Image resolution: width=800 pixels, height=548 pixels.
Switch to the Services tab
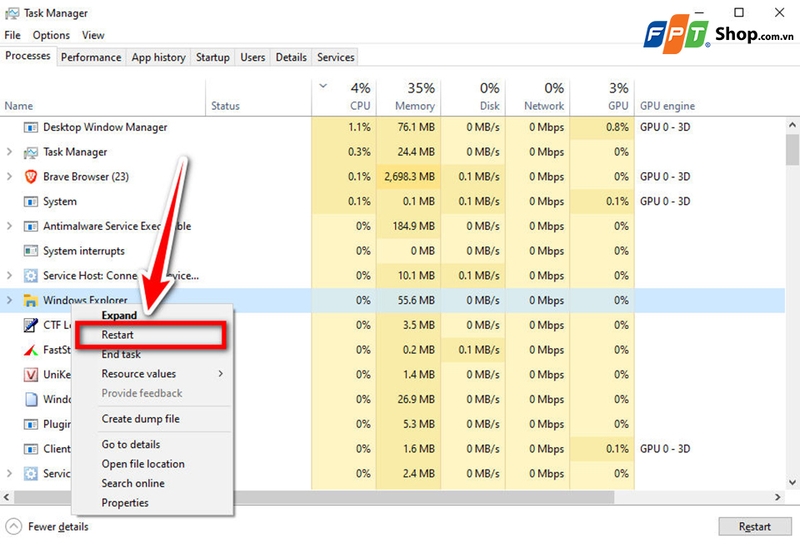click(x=335, y=57)
